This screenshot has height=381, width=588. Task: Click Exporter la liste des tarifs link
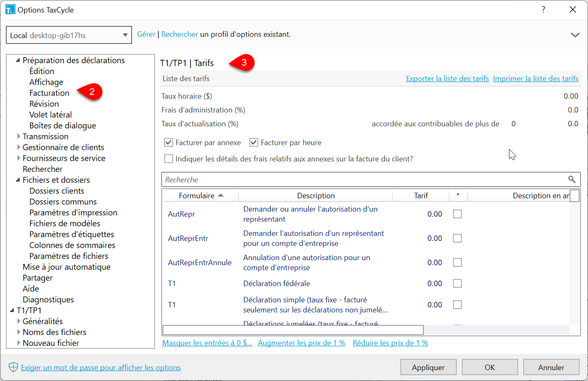448,79
